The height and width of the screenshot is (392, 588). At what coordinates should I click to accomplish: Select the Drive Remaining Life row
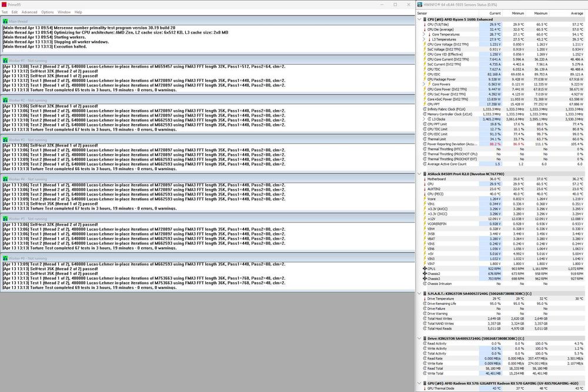pos(503,304)
